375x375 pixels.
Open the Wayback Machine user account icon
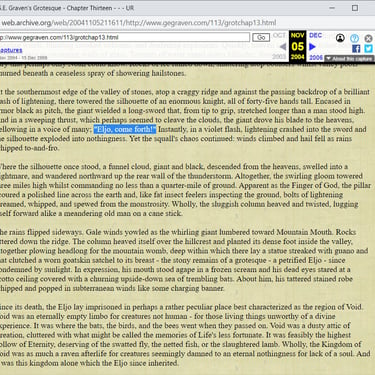340,38
